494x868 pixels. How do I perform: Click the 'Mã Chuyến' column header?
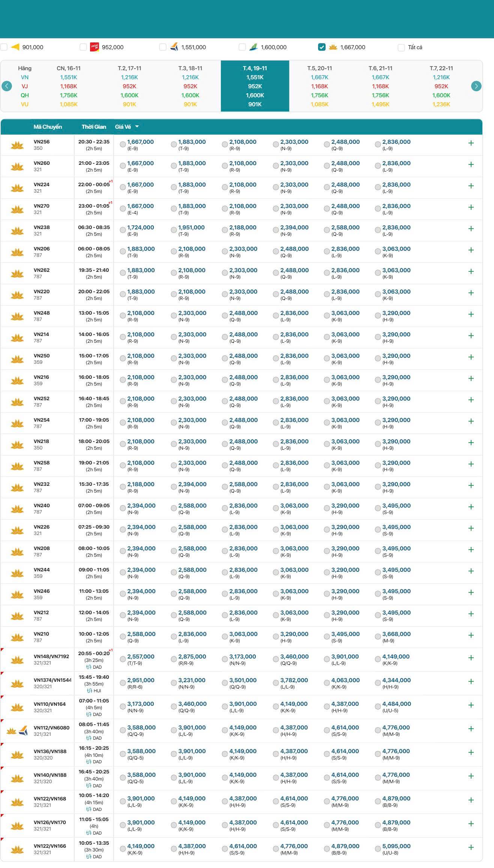pyautogui.click(x=48, y=127)
